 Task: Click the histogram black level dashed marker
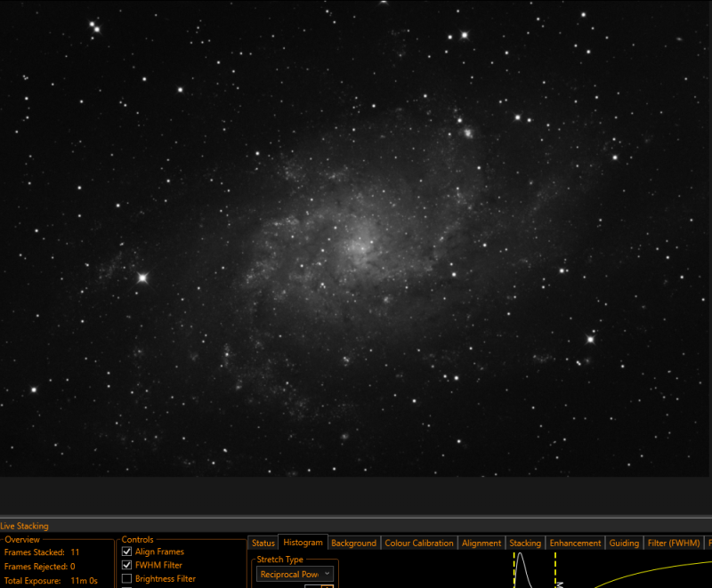pos(514,570)
